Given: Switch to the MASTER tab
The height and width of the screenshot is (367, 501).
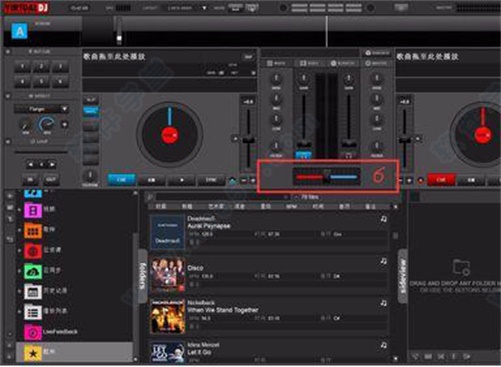Looking at the screenshot, I should coord(376,63).
